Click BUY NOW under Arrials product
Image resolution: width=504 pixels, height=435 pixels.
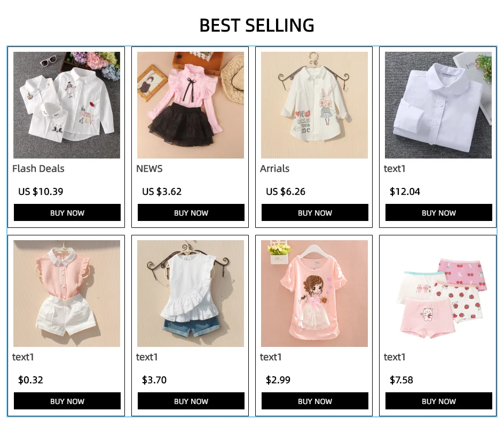[x=314, y=212]
